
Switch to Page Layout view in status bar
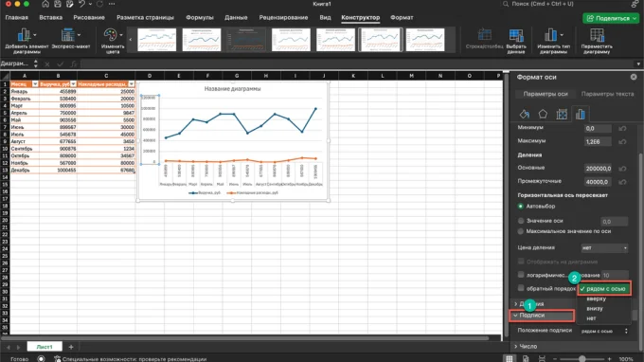(x=526, y=358)
